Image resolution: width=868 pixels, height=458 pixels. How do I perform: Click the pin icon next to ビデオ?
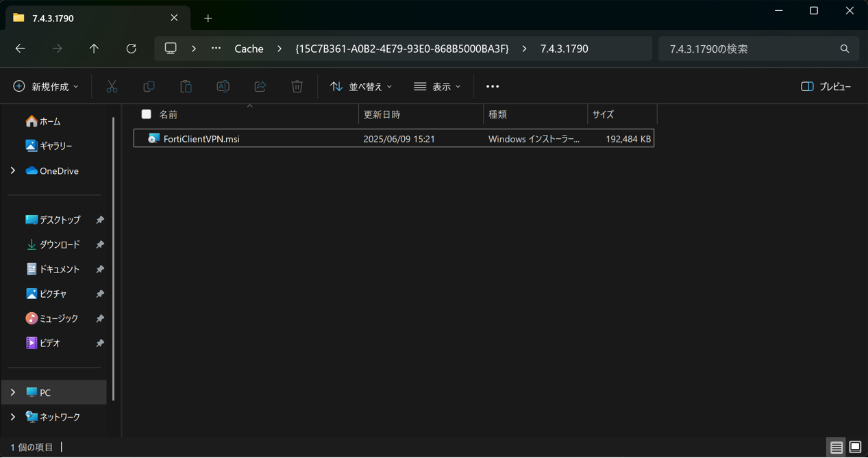coord(100,343)
